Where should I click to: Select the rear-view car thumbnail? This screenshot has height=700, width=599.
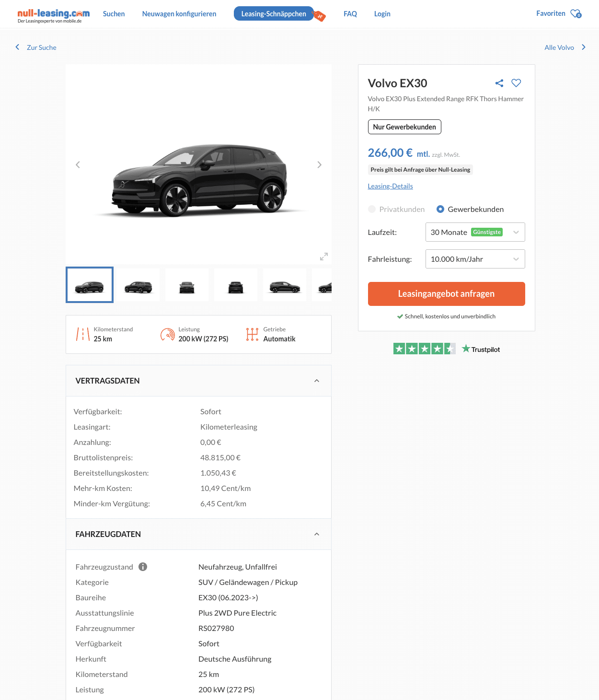(x=236, y=285)
